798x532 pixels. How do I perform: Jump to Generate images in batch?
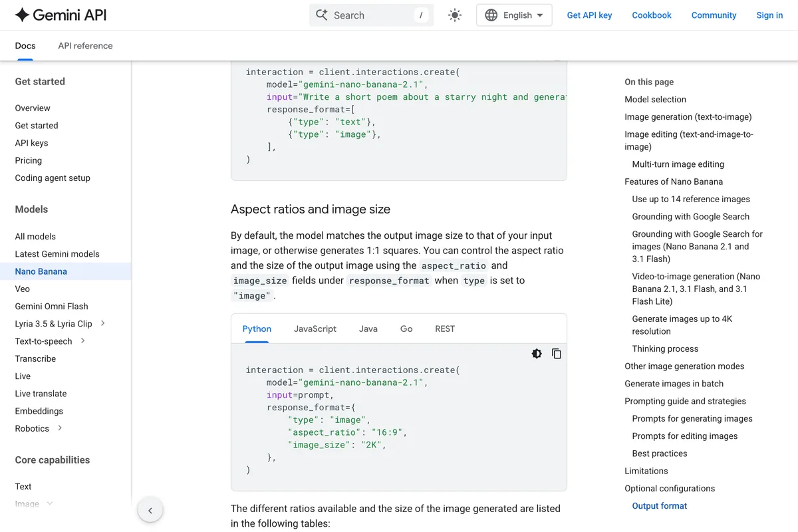(x=674, y=384)
